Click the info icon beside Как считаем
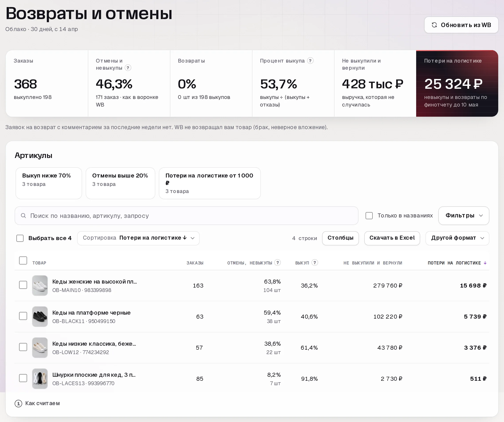The height and width of the screenshot is (422, 504). (18, 404)
